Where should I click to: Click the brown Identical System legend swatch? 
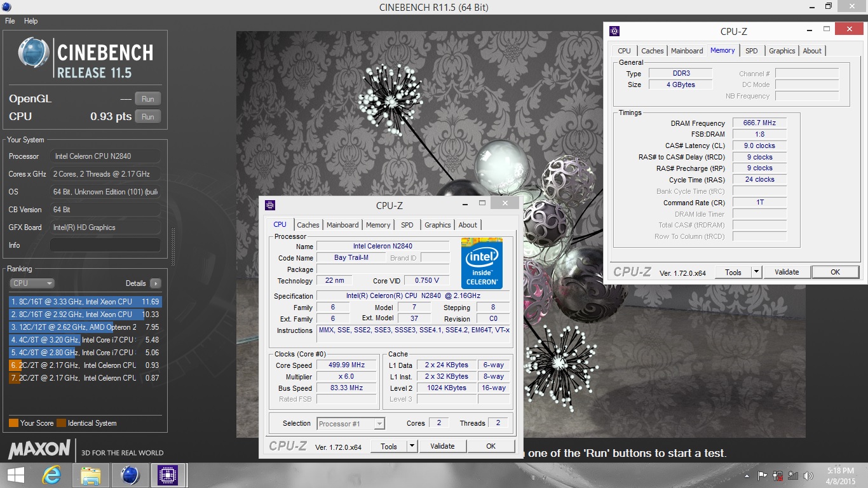pos(61,423)
